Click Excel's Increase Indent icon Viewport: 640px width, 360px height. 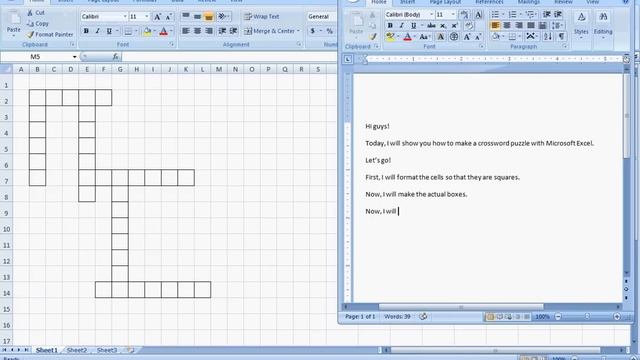(x=233, y=31)
